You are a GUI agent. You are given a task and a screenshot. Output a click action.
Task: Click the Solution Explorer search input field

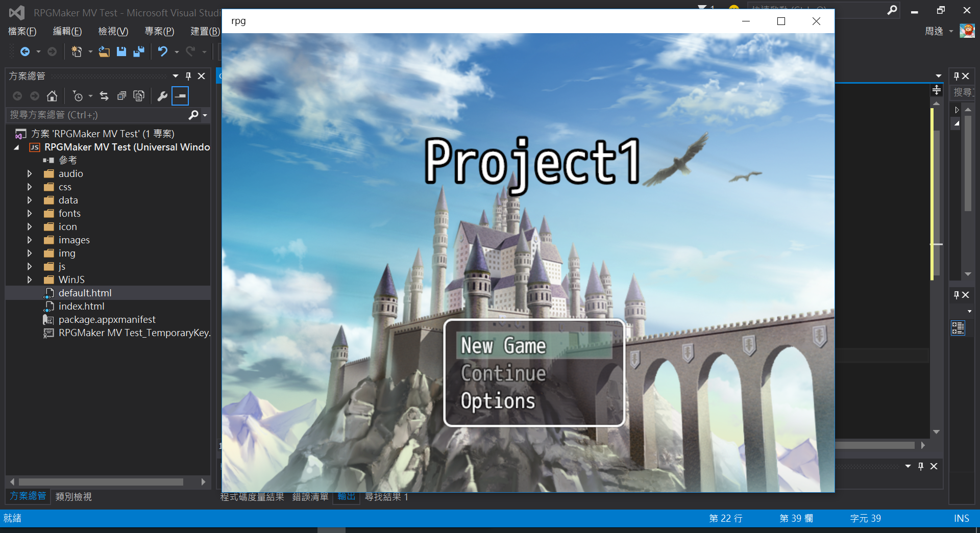click(97, 115)
